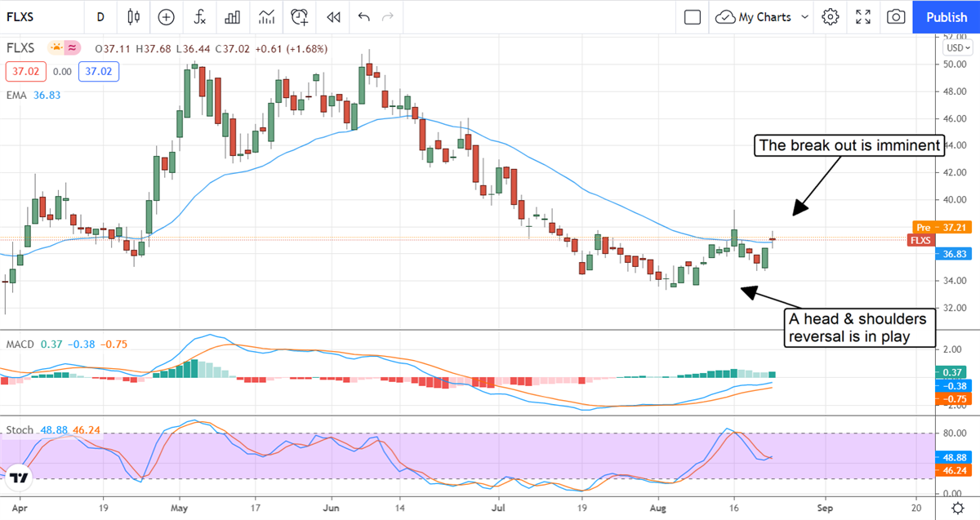Open the fx indicators menu
The image size is (980, 520).
(199, 16)
